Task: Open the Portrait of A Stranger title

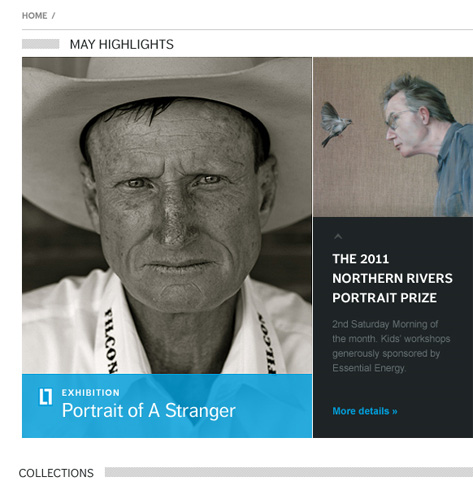Action: 149,410
